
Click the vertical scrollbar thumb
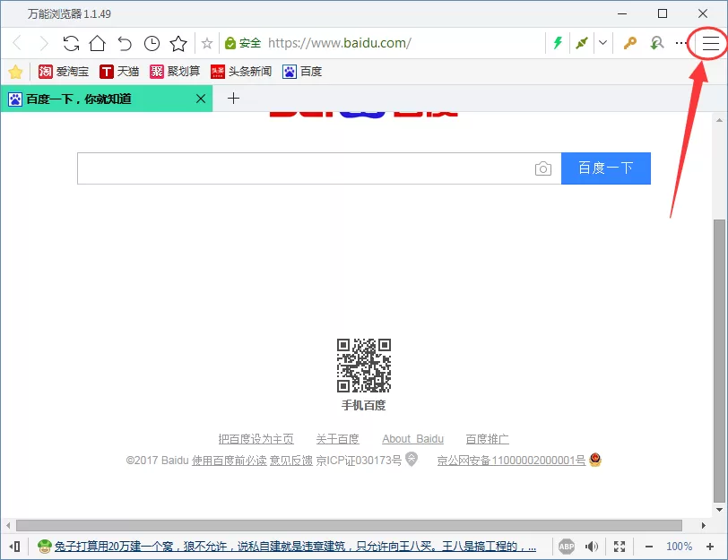click(x=719, y=361)
